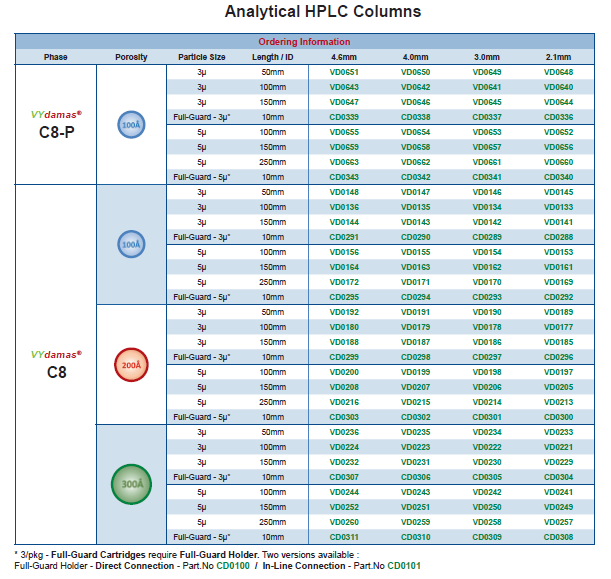Open part number CD0100 link

(x=233, y=566)
